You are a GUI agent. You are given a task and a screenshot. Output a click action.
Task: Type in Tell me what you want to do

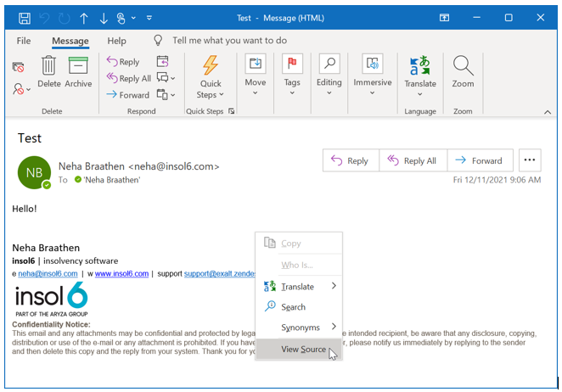click(229, 41)
